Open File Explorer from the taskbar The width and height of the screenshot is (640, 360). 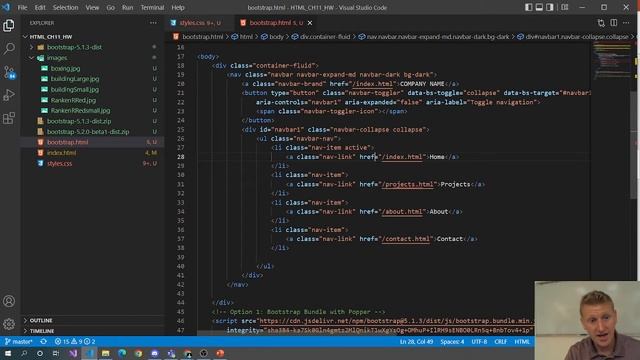105,353
